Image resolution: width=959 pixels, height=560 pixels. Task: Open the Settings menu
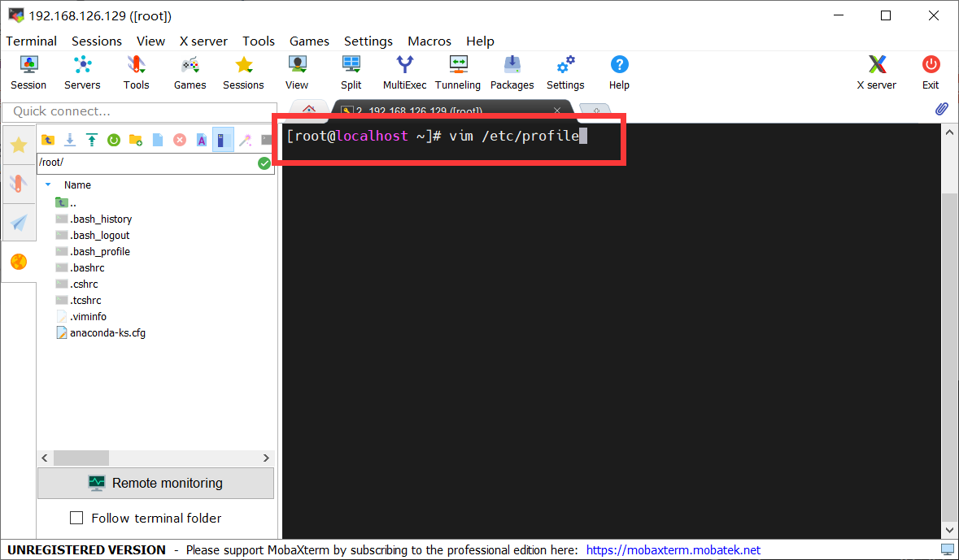pos(368,41)
